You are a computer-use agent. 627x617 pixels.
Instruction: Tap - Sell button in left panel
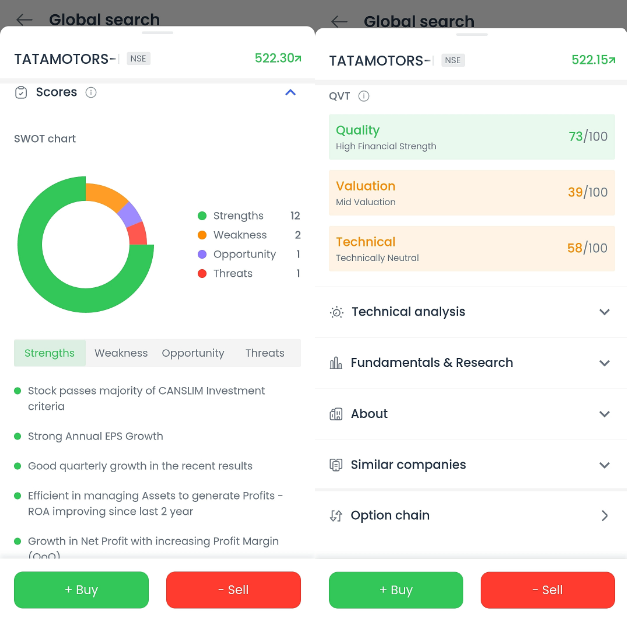point(233,590)
